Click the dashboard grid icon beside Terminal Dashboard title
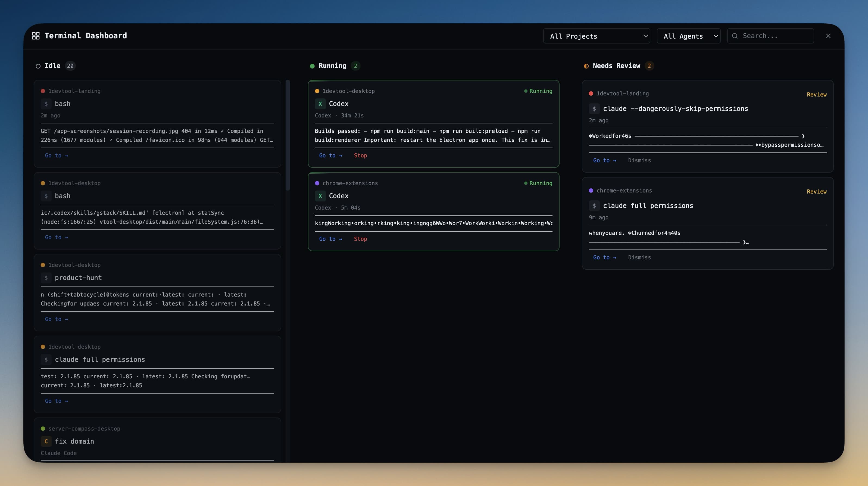The image size is (868, 486). click(36, 35)
